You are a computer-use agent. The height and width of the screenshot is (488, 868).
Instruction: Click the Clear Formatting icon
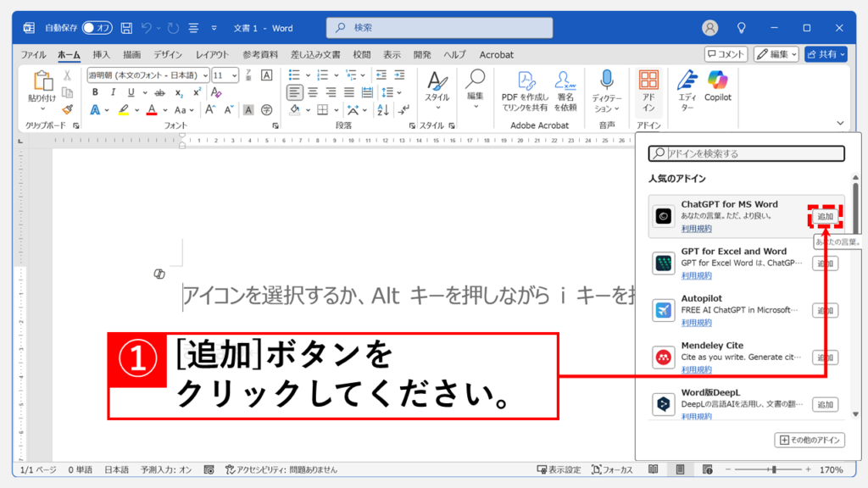point(216,92)
